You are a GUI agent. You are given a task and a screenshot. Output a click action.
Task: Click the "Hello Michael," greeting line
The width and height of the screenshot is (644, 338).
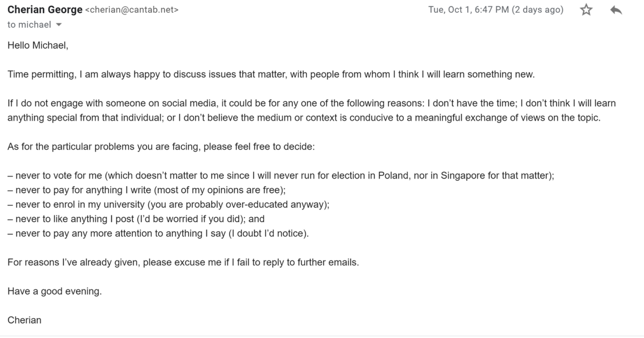(x=38, y=45)
